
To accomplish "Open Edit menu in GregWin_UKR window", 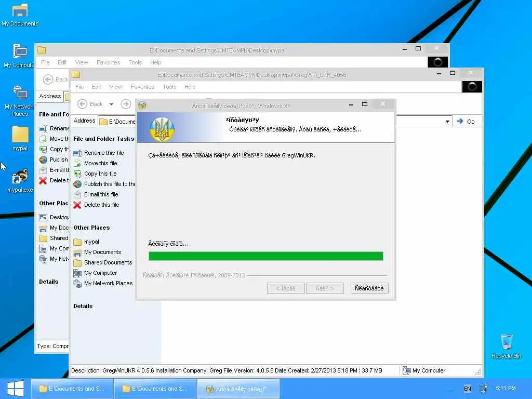I will click(x=96, y=87).
